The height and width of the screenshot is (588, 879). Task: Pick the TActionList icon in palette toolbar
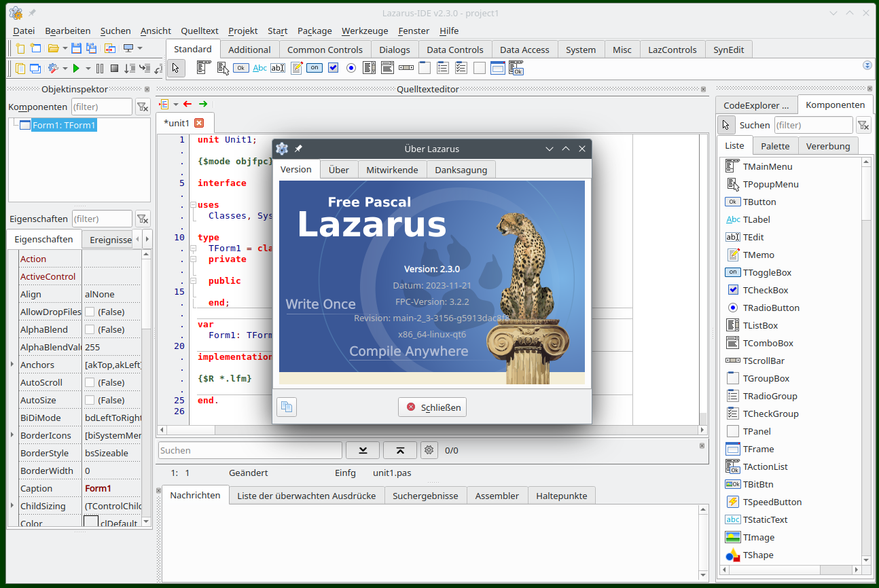coord(516,67)
